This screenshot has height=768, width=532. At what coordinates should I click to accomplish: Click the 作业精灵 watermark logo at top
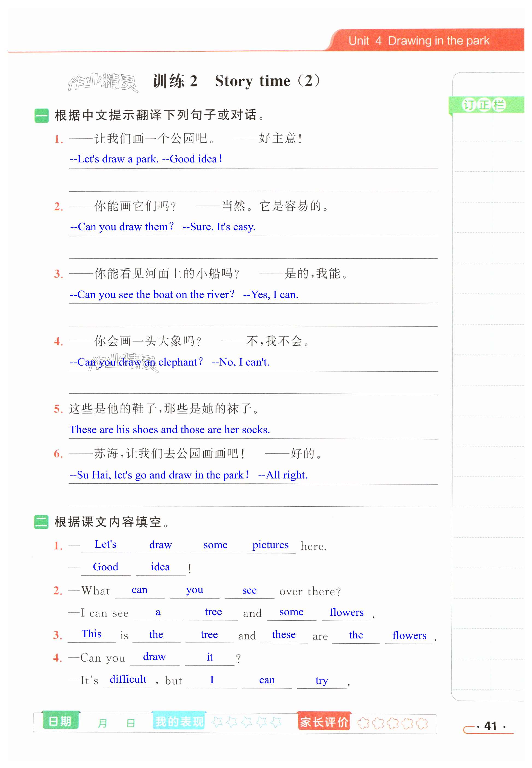point(103,82)
